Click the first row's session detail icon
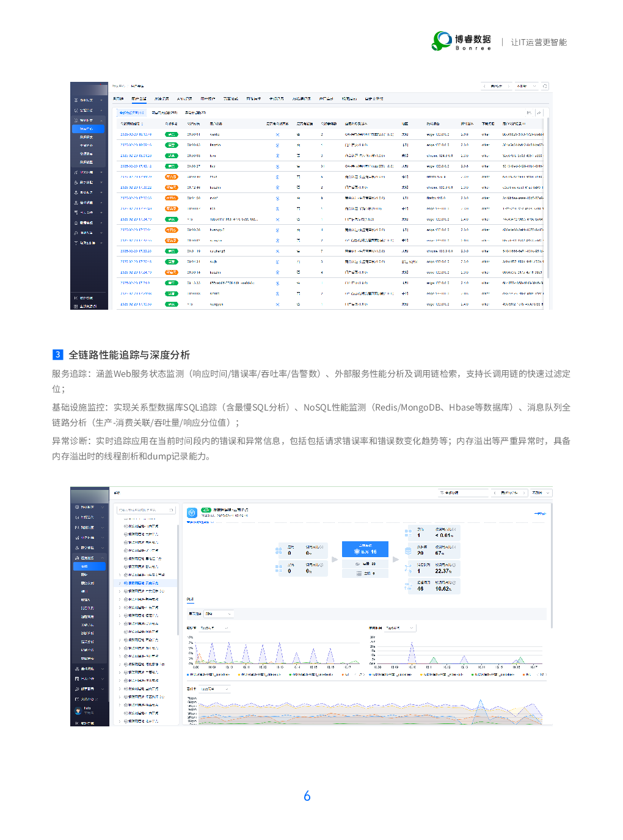This screenshot has height=840, width=623. pyautogui.click(x=277, y=134)
